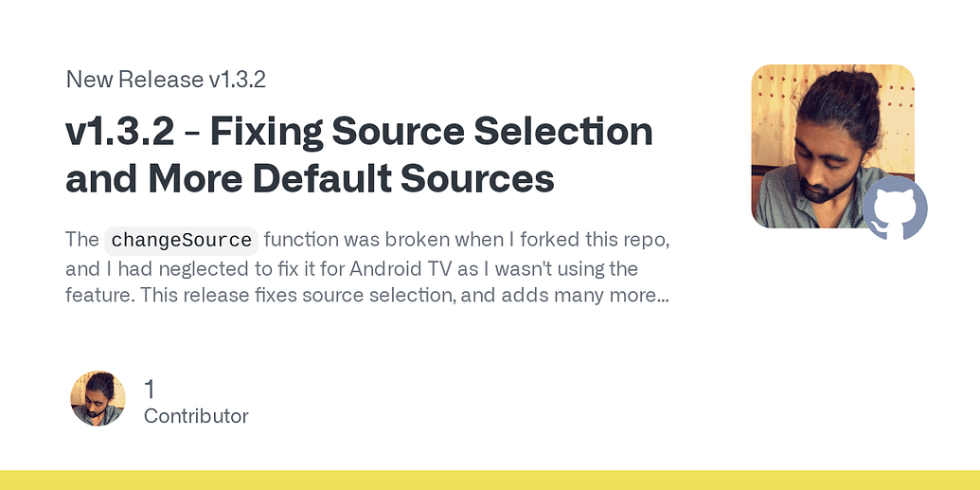Select the changeSource code snippet

(182, 240)
